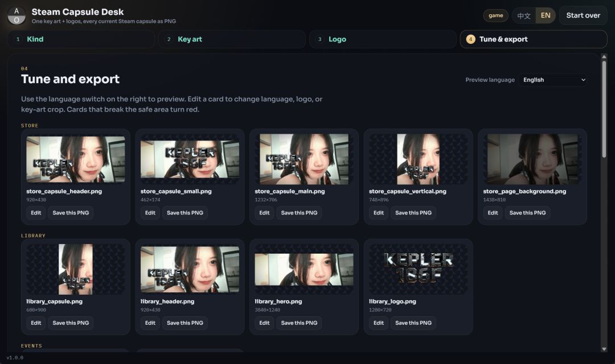Viewport: 615px width, 364px height.
Task: Edit the store_capsule_vertical.png card
Action: coord(379,213)
